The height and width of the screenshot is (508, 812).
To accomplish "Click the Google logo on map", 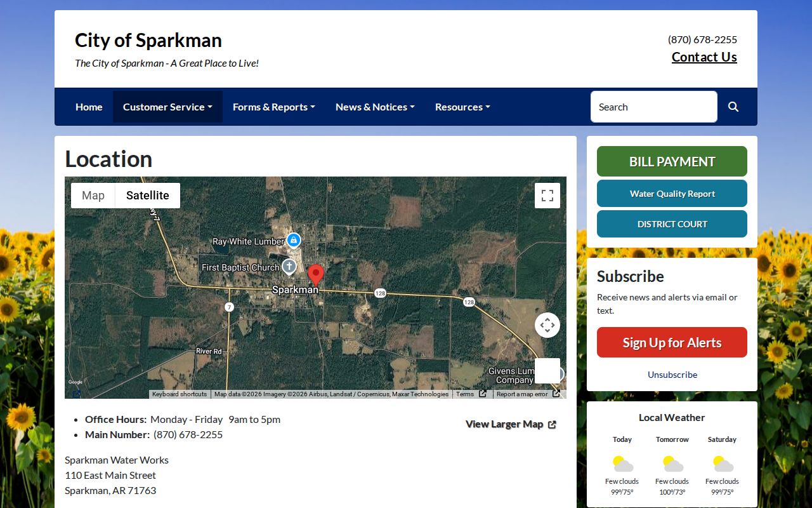I will [75, 382].
